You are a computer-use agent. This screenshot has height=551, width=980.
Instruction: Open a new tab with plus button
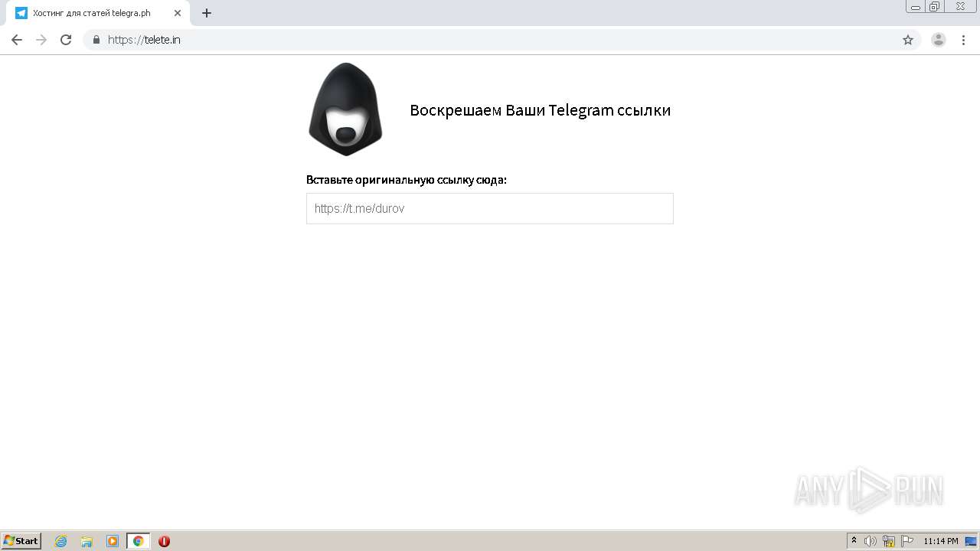tap(207, 13)
